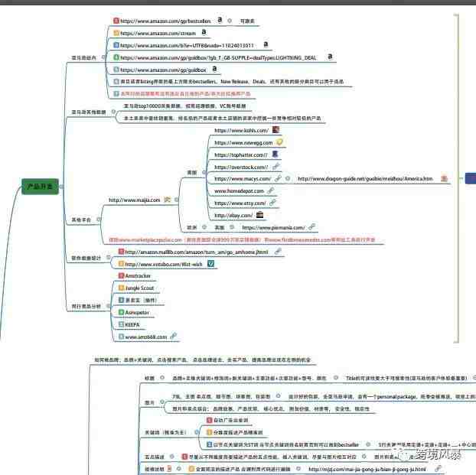Click the Amazon logo icon after amazon.com/stream
The image size is (476, 475).
[204, 32]
